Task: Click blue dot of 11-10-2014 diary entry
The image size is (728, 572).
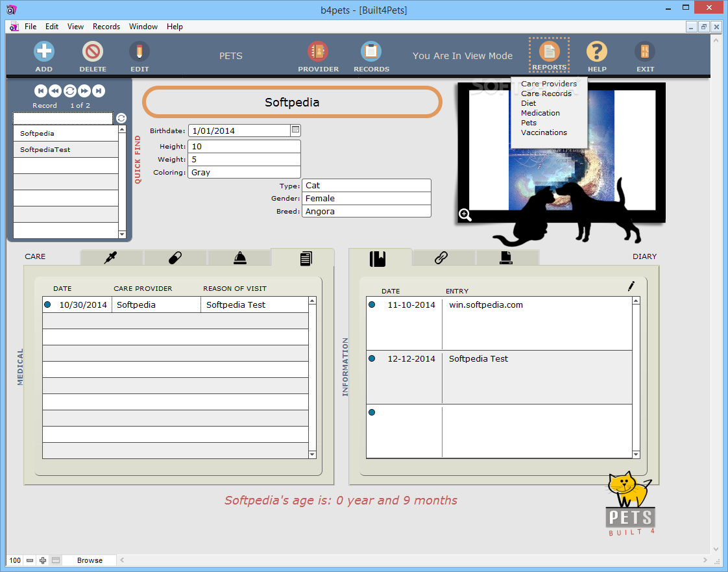Action: (x=372, y=305)
